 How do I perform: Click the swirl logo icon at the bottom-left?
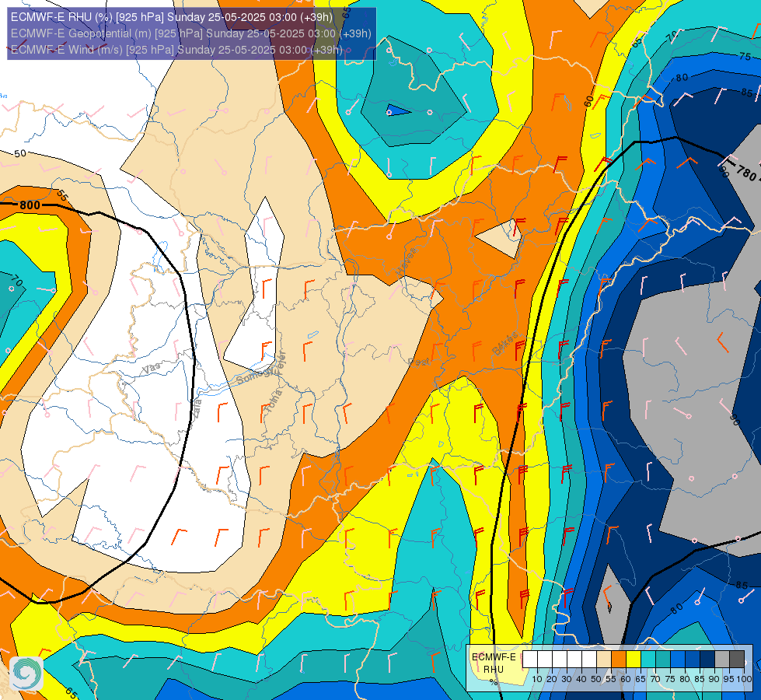(26, 673)
